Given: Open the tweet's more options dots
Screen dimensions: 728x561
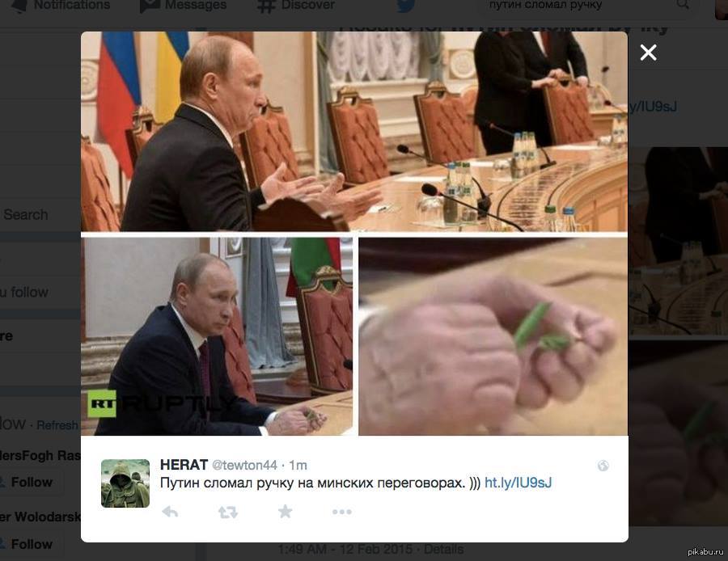Looking at the screenshot, I should click(x=341, y=512).
